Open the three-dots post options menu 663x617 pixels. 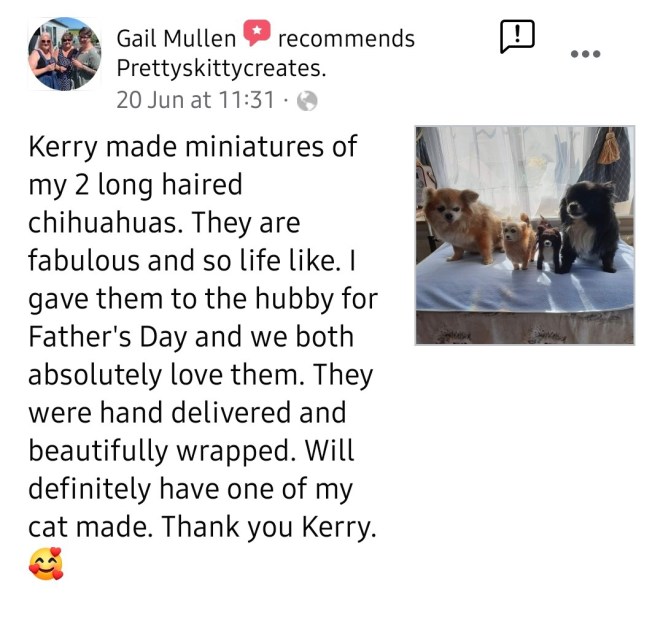point(585,54)
